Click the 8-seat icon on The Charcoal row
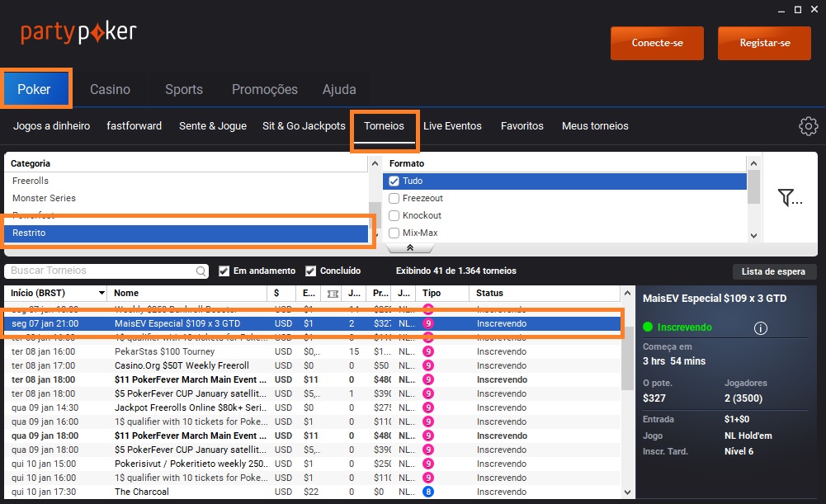 coord(428,492)
